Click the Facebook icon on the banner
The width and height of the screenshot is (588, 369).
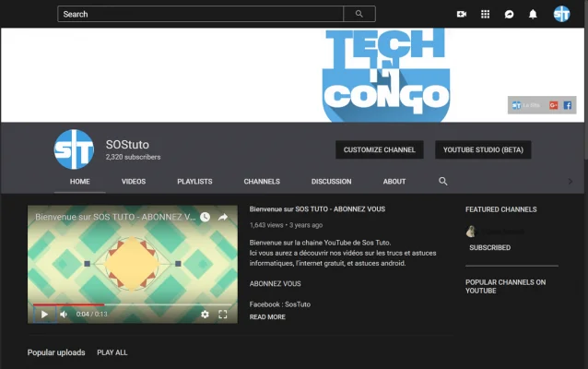coord(568,105)
